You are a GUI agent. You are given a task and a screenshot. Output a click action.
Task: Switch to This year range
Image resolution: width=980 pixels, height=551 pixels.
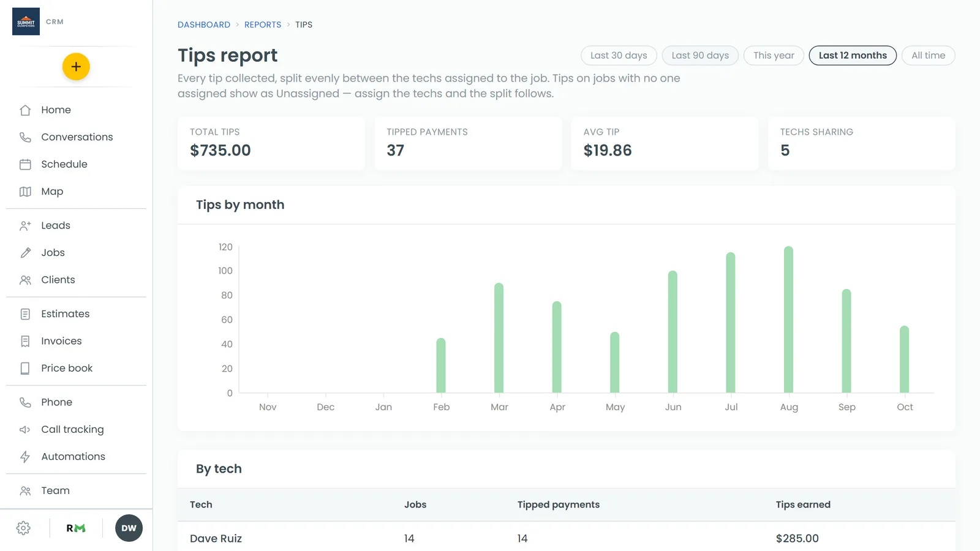774,55
